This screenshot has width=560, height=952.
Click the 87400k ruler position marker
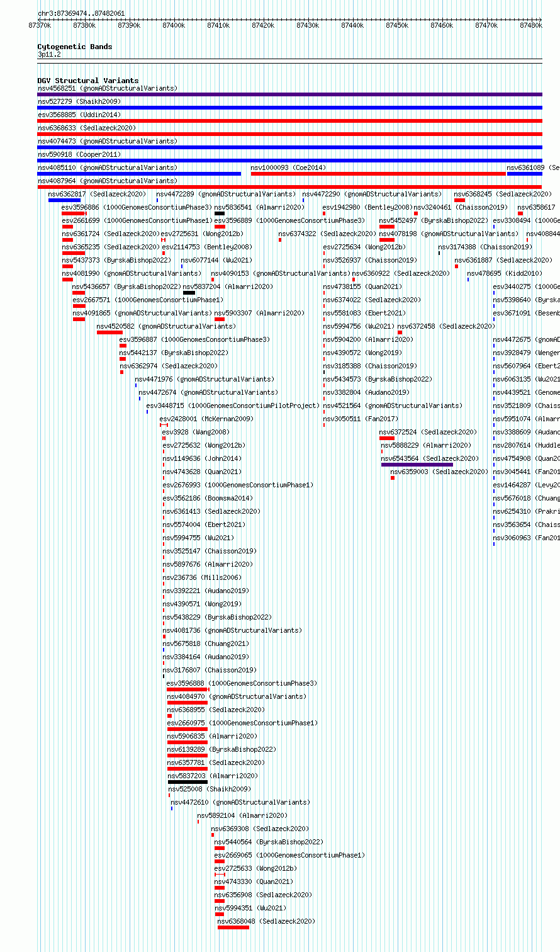click(x=174, y=25)
